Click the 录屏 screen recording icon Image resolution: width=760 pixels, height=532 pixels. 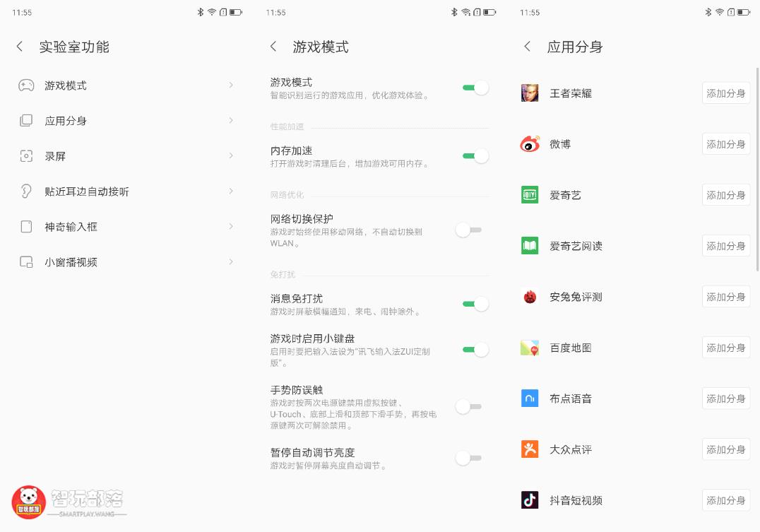click(x=25, y=156)
